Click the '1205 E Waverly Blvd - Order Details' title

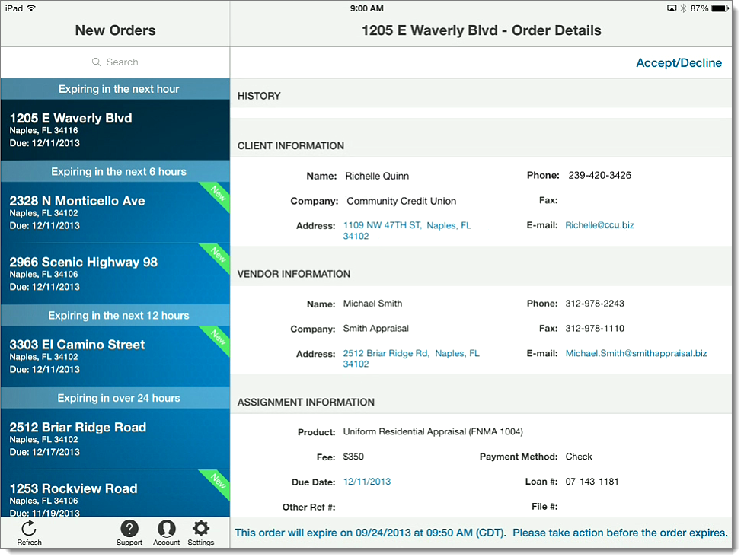[481, 30]
